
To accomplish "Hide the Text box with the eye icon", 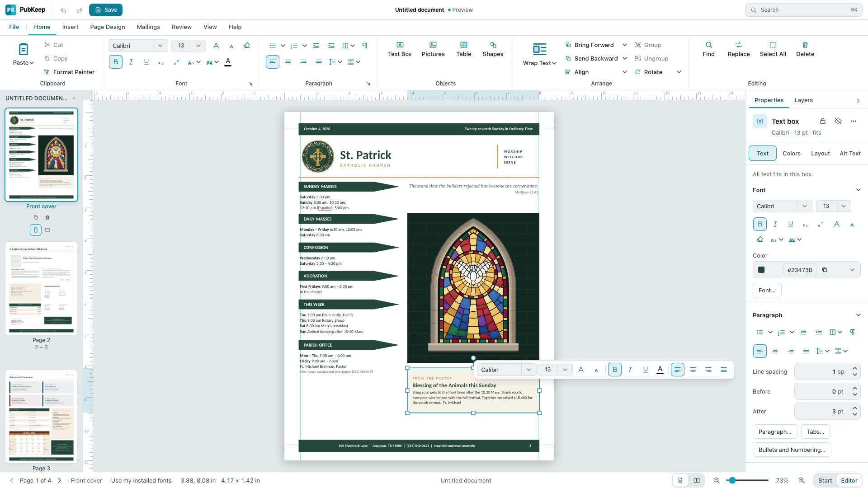I will tap(838, 121).
